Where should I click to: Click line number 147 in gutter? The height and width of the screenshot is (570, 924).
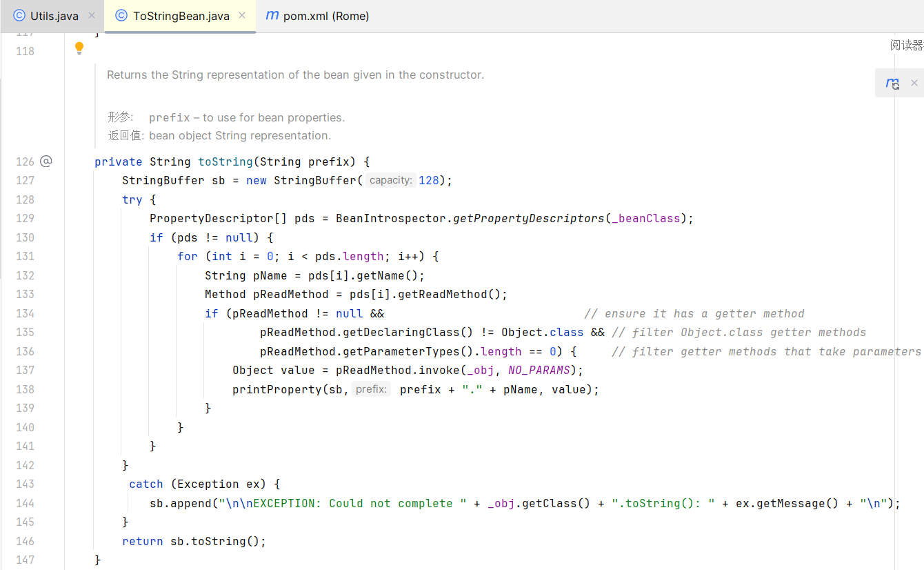pyautogui.click(x=25, y=560)
